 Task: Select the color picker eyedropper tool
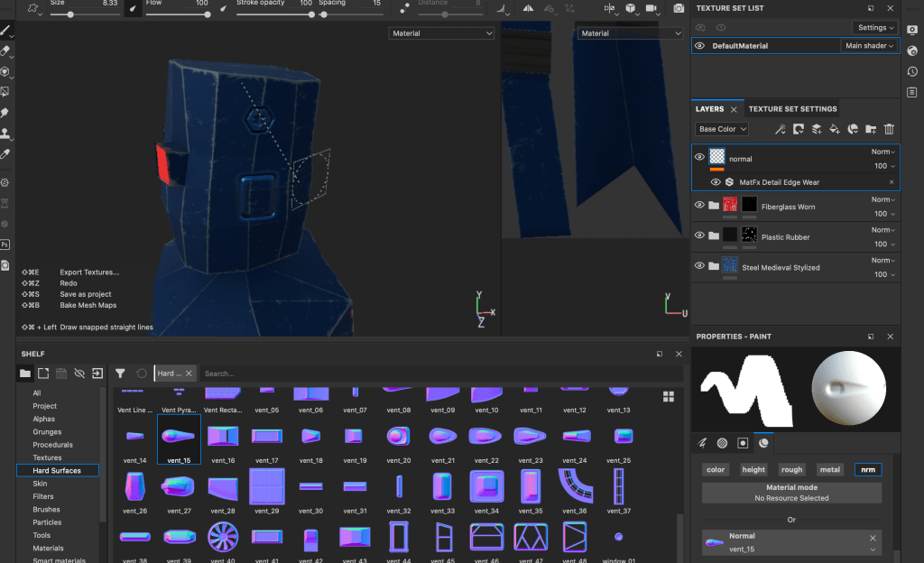pos(5,155)
